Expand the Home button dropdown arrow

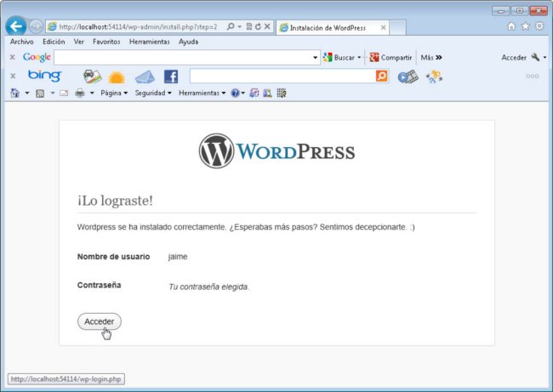tap(27, 93)
